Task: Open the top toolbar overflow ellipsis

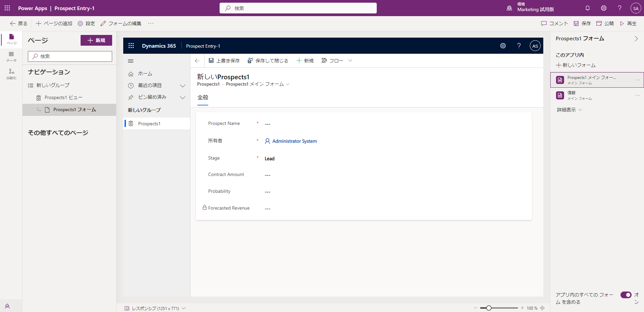Action: pyautogui.click(x=151, y=24)
